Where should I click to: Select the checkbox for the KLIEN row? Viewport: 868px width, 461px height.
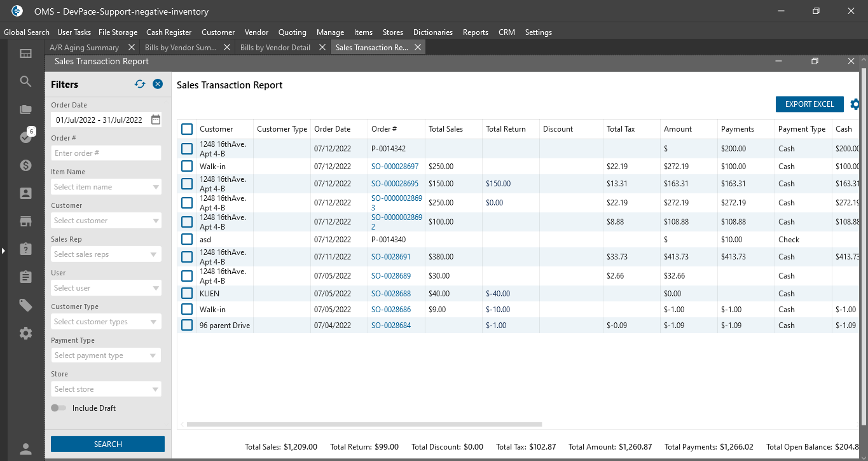pos(187,293)
